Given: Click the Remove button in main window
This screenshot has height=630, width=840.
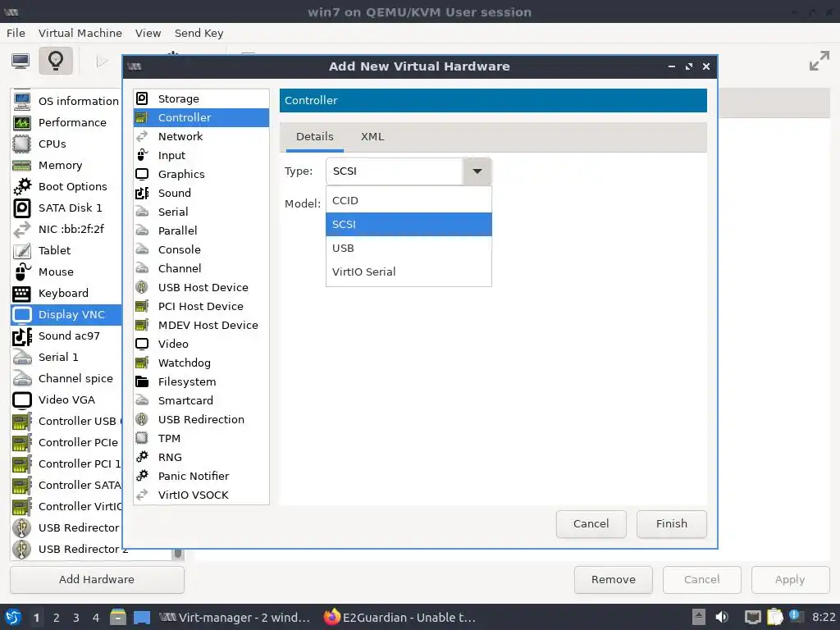Looking at the screenshot, I should point(614,580).
